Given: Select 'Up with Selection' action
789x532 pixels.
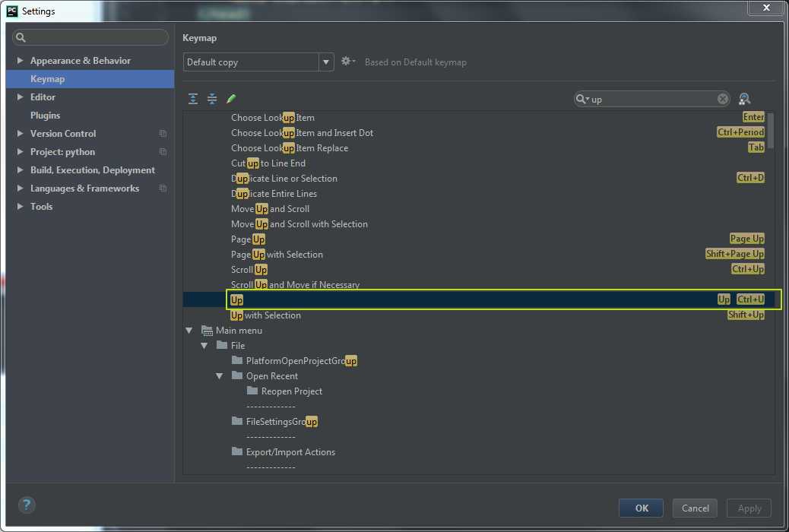Looking at the screenshot, I should pyautogui.click(x=266, y=315).
